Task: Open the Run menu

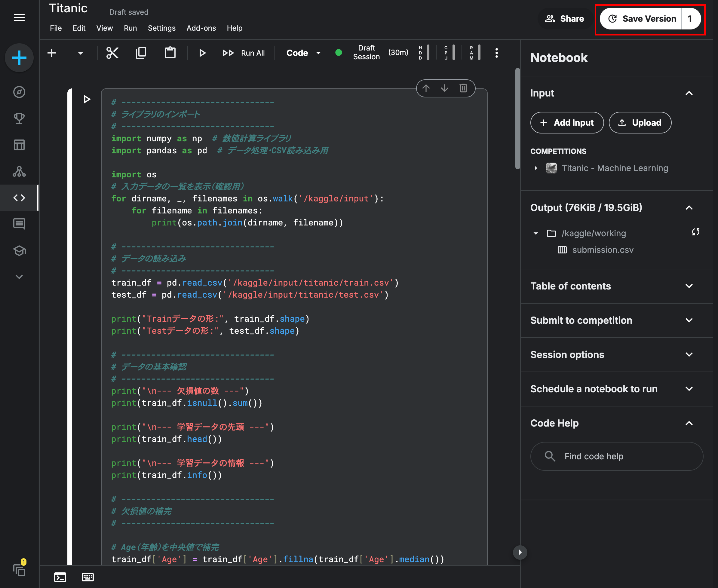Action: pyautogui.click(x=130, y=28)
